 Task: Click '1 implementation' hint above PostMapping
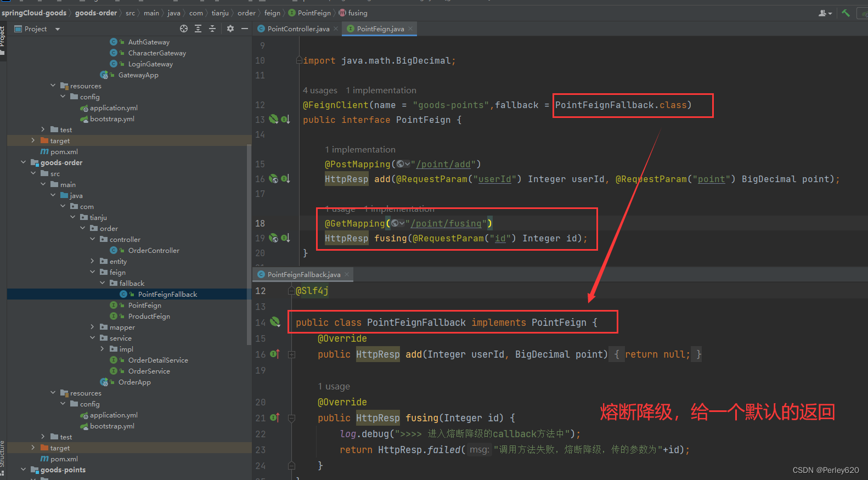(360, 149)
